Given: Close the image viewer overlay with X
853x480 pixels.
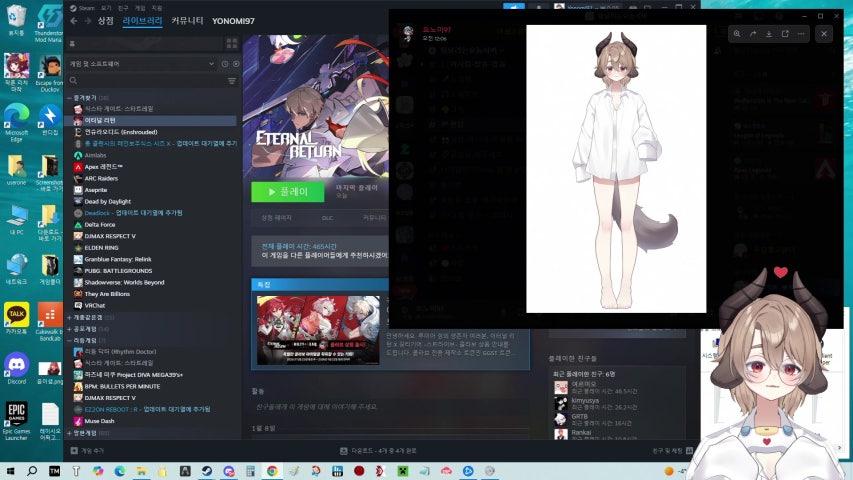Looking at the screenshot, I should tap(824, 34).
